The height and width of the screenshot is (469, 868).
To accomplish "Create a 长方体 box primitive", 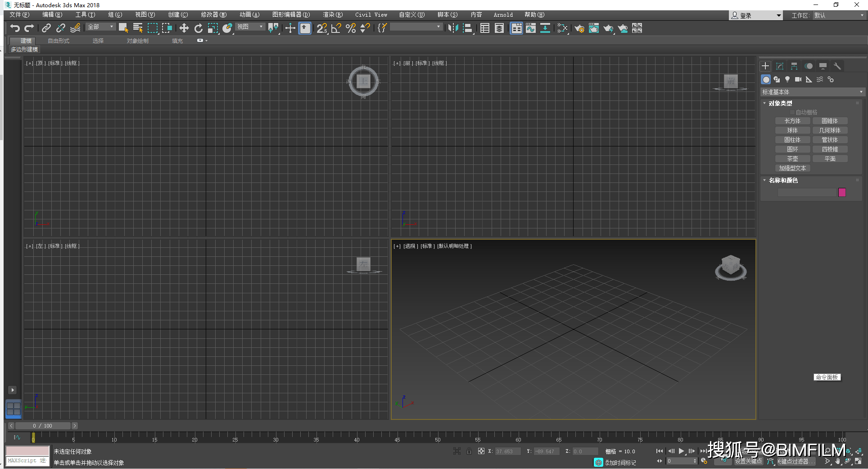I will [x=792, y=121].
